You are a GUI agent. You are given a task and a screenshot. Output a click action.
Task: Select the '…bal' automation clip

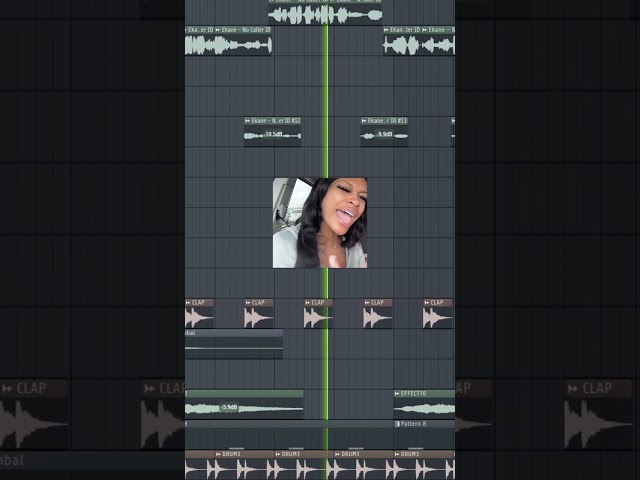click(233, 344)
